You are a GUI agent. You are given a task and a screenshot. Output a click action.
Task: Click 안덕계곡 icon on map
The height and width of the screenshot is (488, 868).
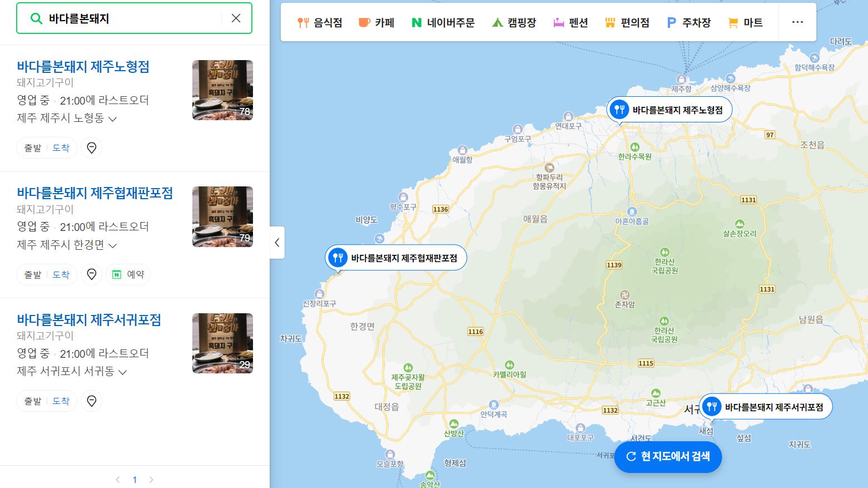494,405
